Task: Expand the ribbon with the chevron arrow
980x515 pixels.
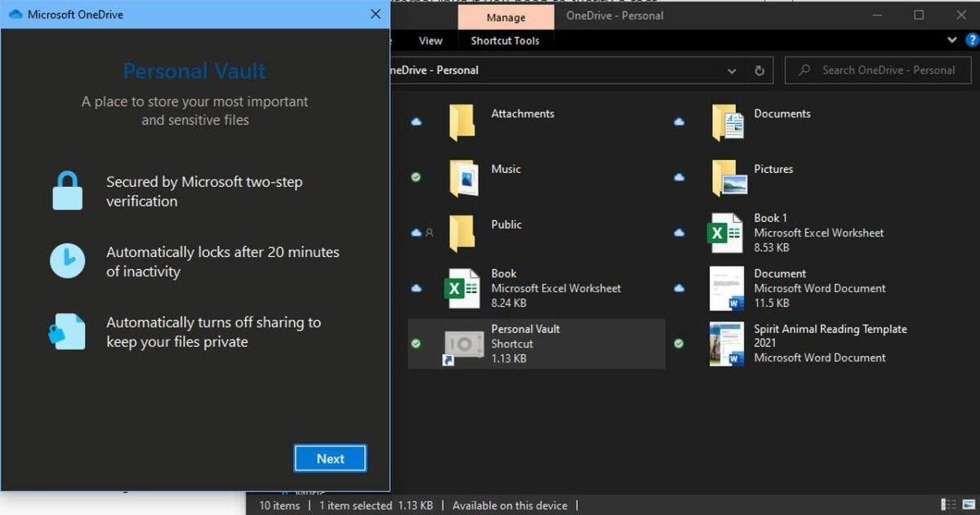Action: pyautogui.click(x=952, y=40)
